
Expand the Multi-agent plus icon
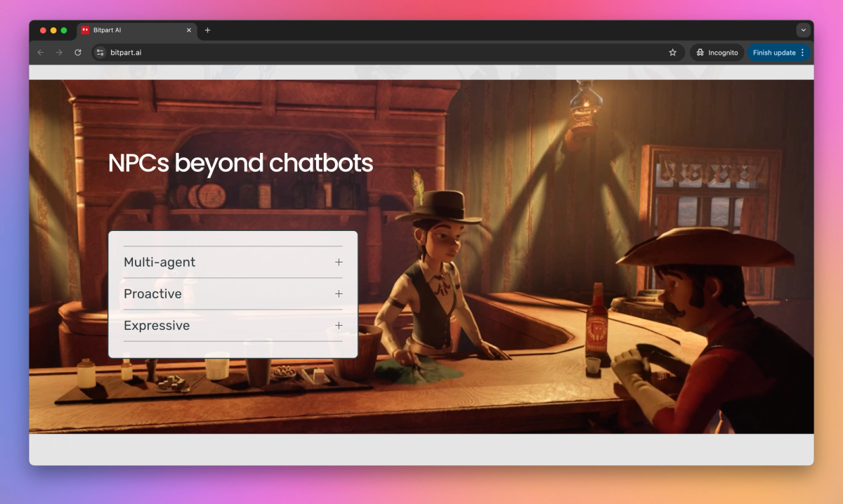coord(339,262)
